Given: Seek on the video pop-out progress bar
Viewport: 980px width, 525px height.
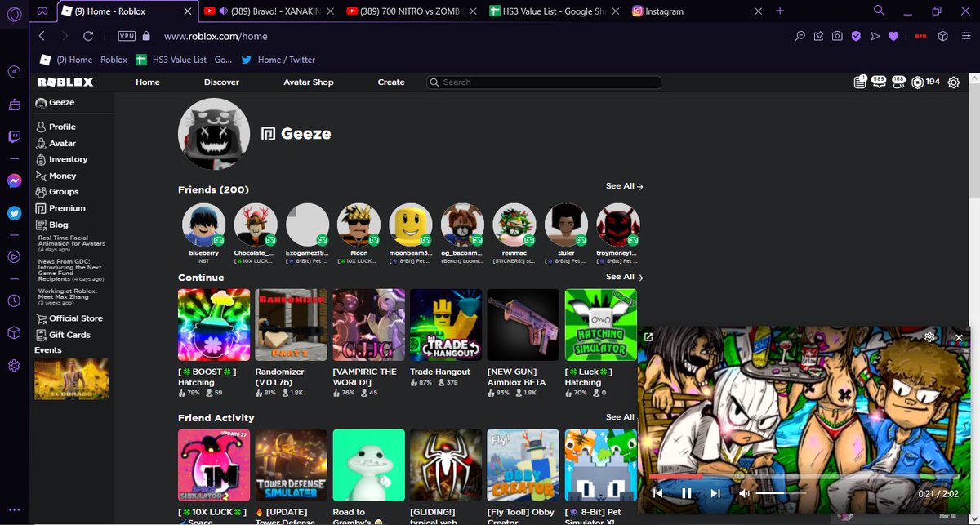Looking at the screenshot, I should [x=804, y=476].
